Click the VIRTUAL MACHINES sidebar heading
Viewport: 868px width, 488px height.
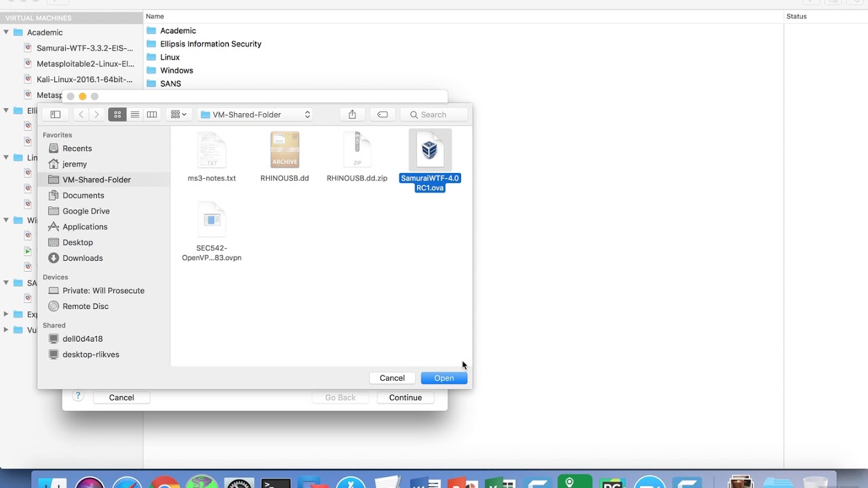tap(38, 18)
